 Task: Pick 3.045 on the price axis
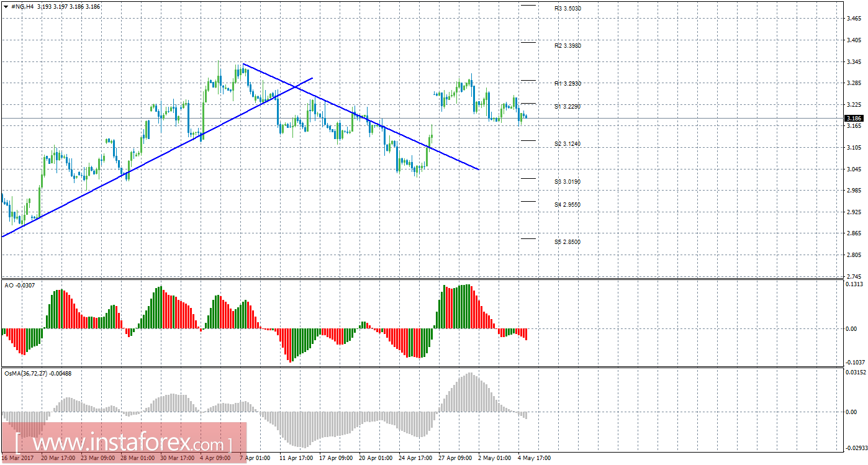click(854, 169)
